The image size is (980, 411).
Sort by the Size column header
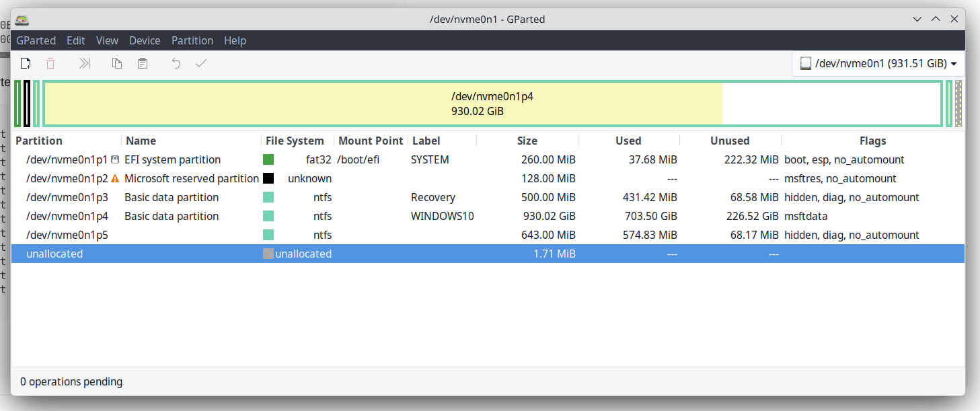pos(527,141)
